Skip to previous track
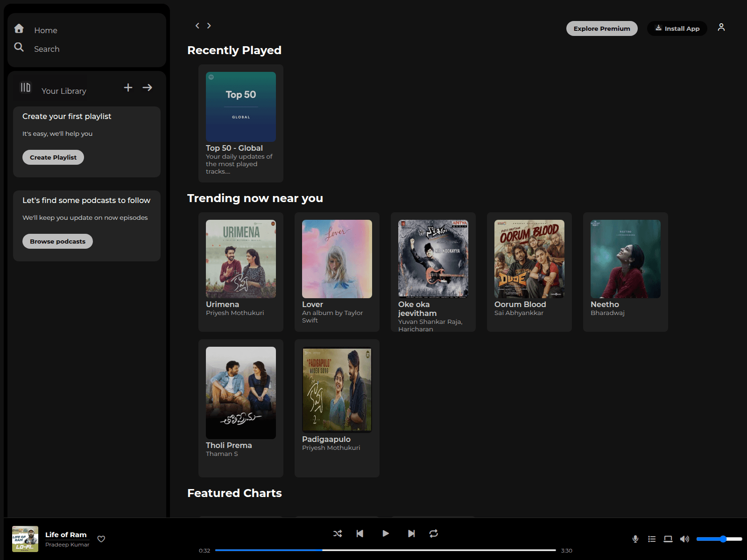 point(360,533)
